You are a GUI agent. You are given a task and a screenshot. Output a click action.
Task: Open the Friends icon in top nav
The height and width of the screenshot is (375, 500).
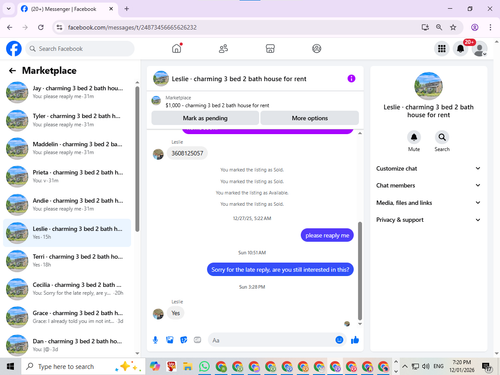(x=223, y=49)
